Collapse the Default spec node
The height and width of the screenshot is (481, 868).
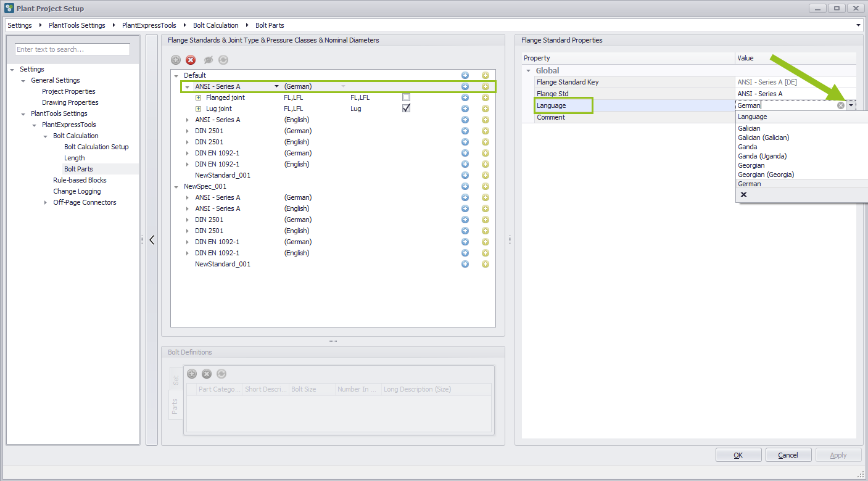(x=176, y=75)
